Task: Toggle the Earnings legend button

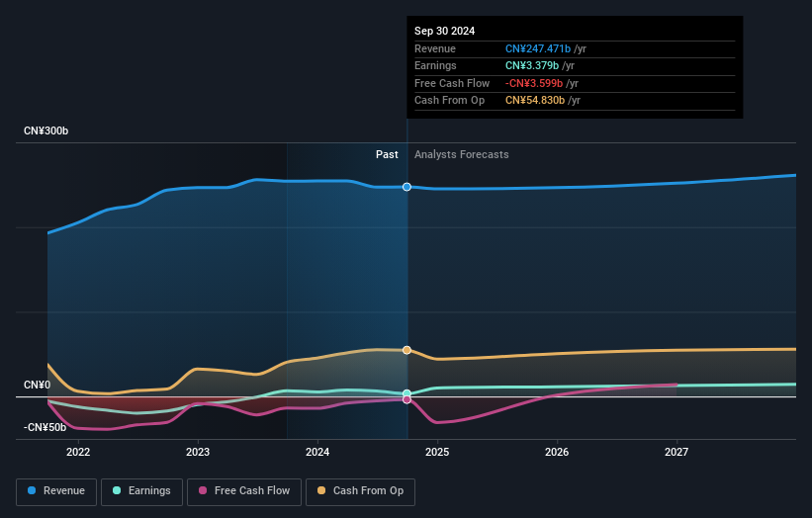Action: coord(141,491)
